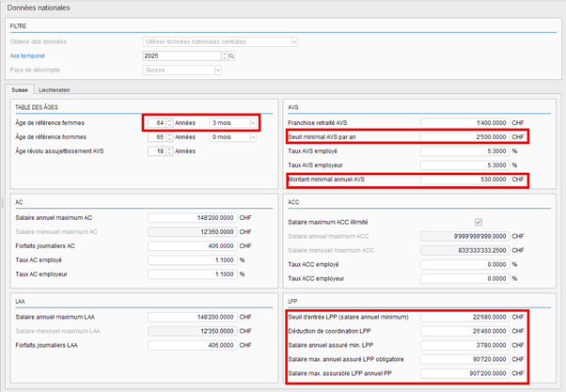Click the LAA section heading

tap(21, 302)
